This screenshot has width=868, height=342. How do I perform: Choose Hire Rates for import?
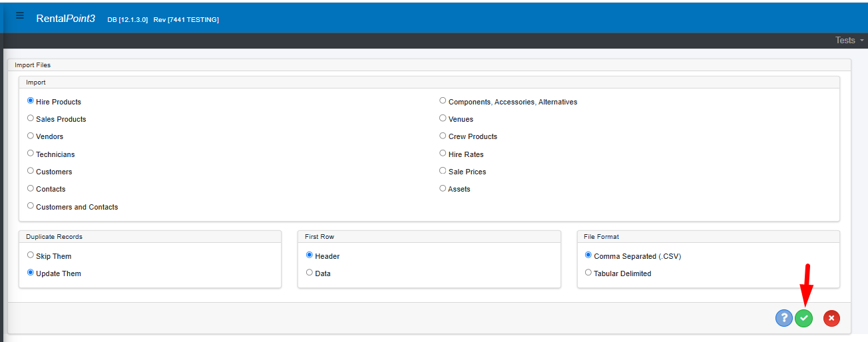(443, 154)
